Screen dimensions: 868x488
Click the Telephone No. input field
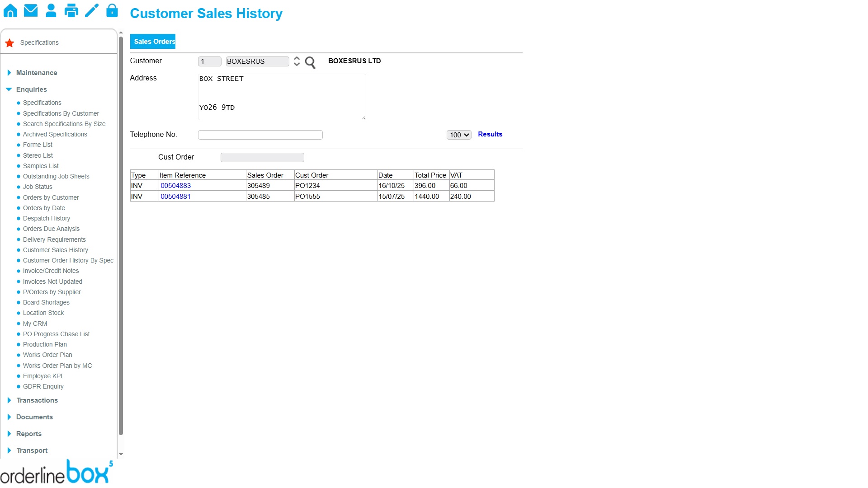click(x=260, y=135)
